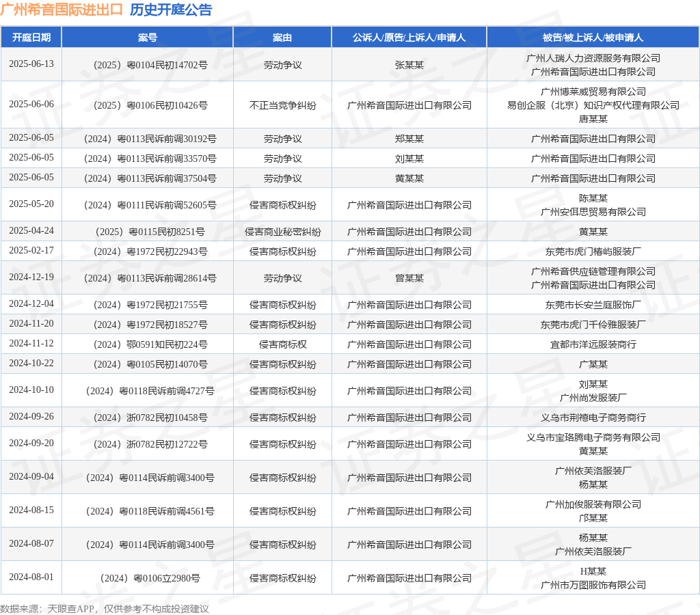This screenshot has height=615, width=700.
Task: Click defendant 宜都市洋远服装商行
Action: coord(593,344)
